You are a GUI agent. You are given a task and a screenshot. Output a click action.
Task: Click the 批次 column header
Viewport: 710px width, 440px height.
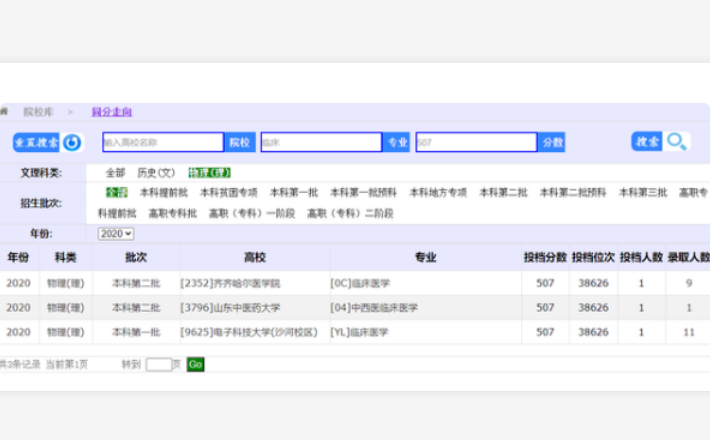pos(136,258)
